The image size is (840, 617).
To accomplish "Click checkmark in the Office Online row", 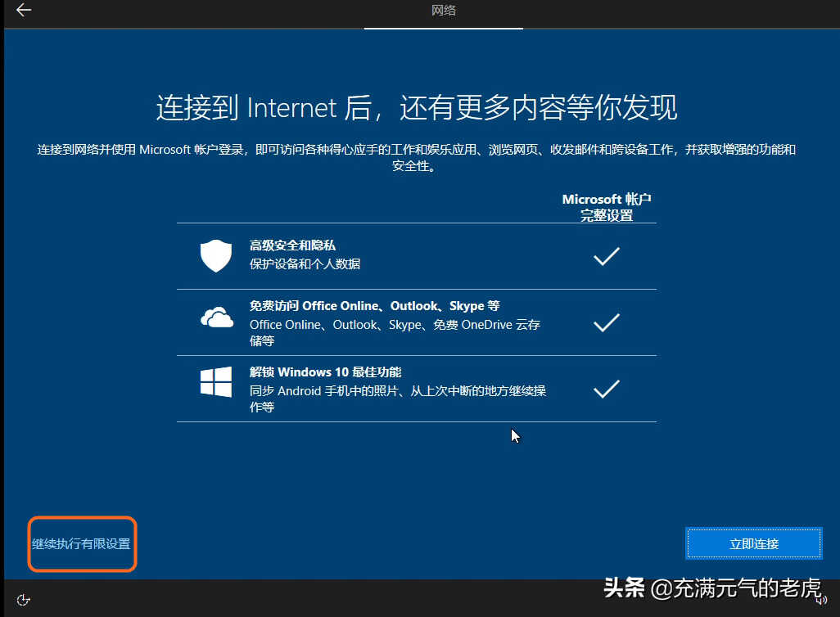I will click(606, 323).
